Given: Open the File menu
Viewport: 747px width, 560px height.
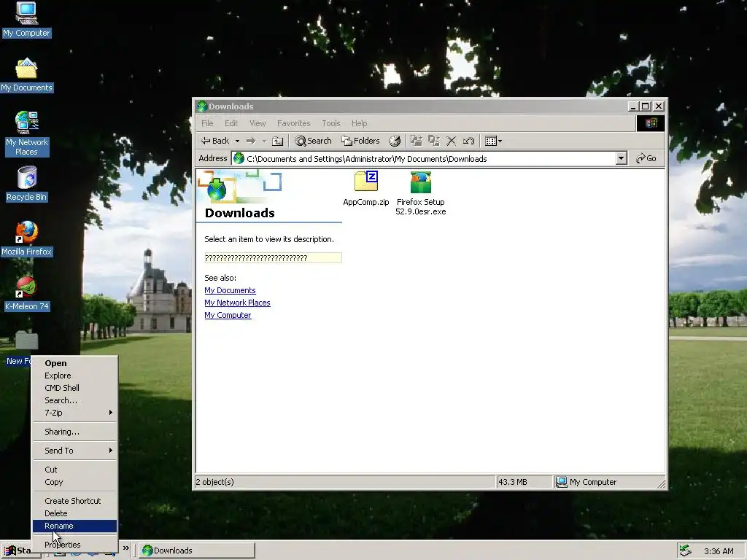Looking at the screenshot, I should point(207,123).
